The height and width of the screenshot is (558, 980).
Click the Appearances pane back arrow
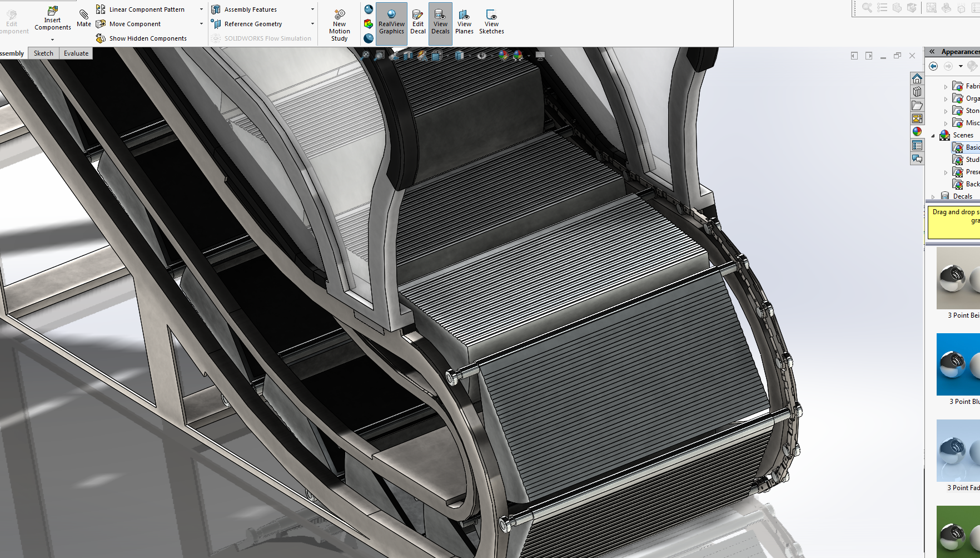pyautogui.click(x=933, y=66)
